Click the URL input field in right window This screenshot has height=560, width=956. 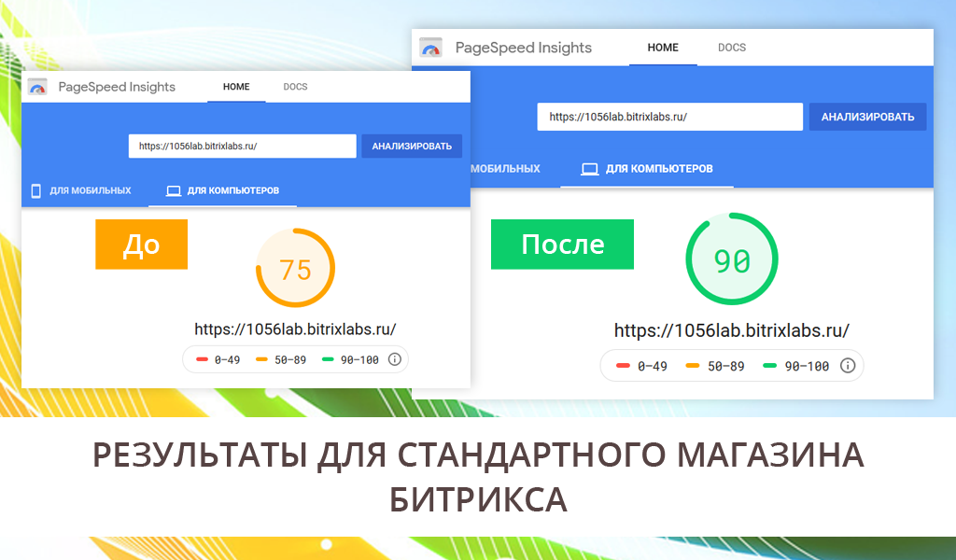669,117
